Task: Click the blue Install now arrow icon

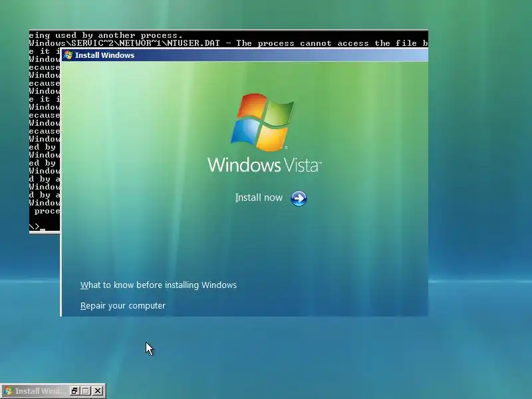Action: [299, 198]
